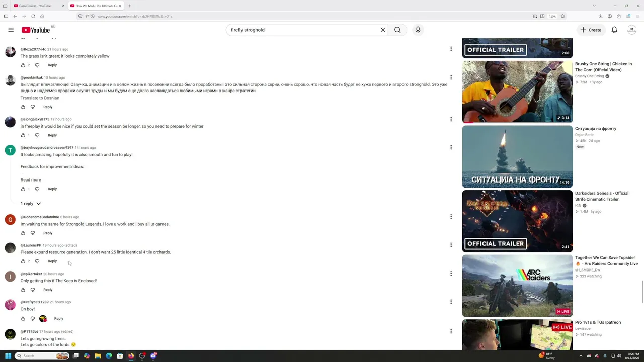
Task: Close the GameTrailers - YouTube tab
Action: [63, 6]
